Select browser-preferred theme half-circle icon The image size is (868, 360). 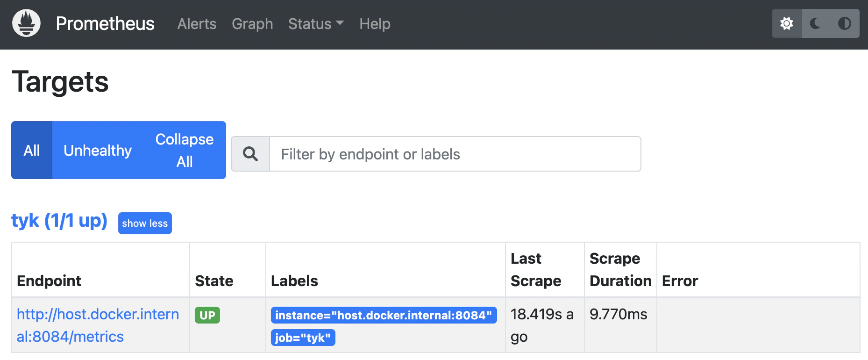click(x=845, y=23)
